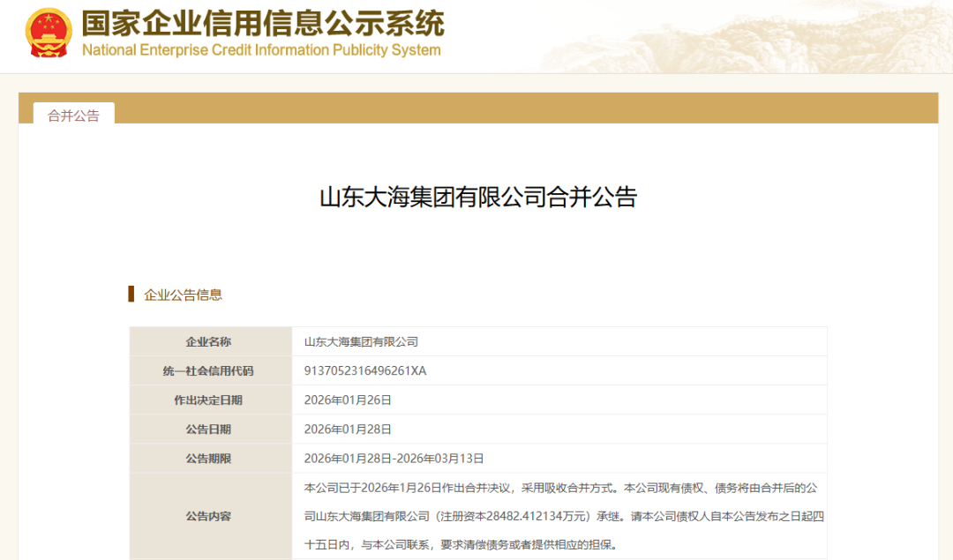Click the decision date 2026年01月26日
This screenshot has height=560, width=953.
348,399
